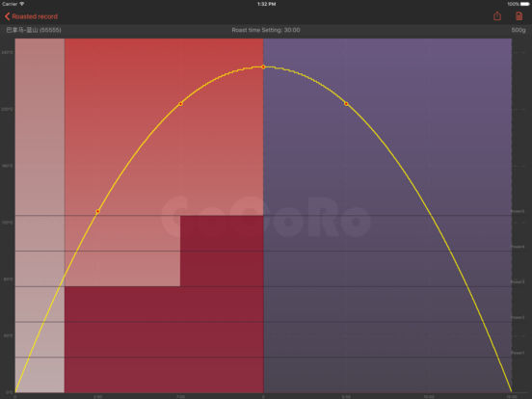The image size is (532, 399).
Task: Select the orange point on the rising curve
Action: (x=180, y=104)
